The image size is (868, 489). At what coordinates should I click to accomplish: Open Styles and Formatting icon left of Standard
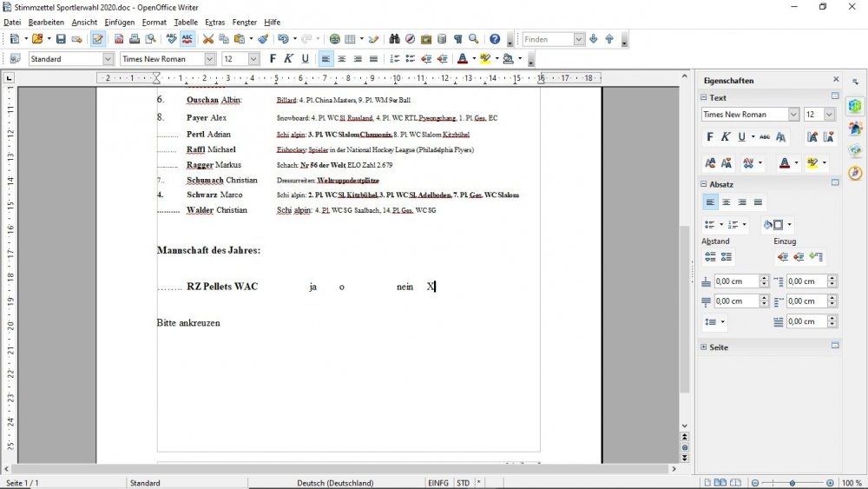pyautogui.click(x=15, y=59)
